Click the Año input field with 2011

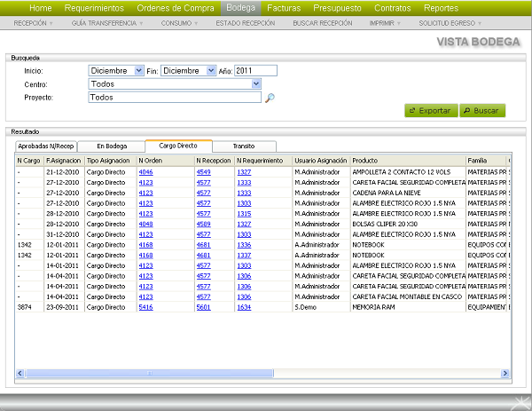tap(255, 71)
